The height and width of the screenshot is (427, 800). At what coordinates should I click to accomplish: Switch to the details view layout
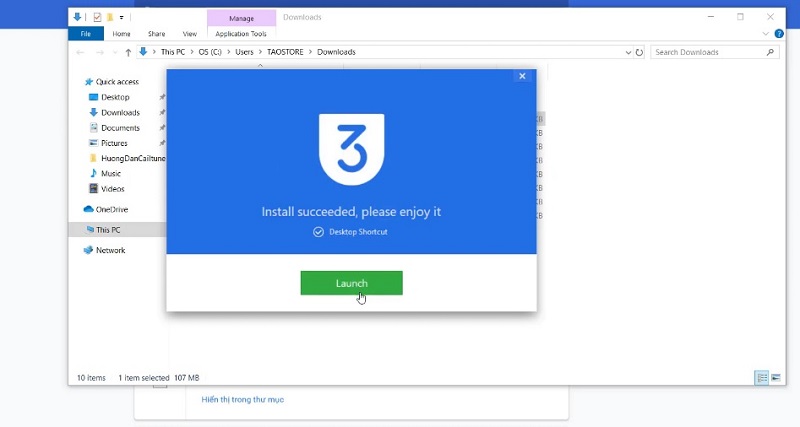(762, 378)
